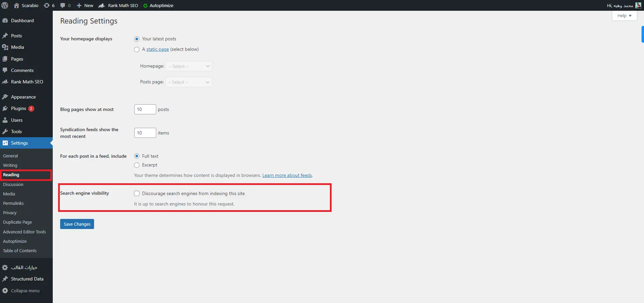
Task: Open the 'Learn more about feeds' link
Action: [x=287, y=176]
